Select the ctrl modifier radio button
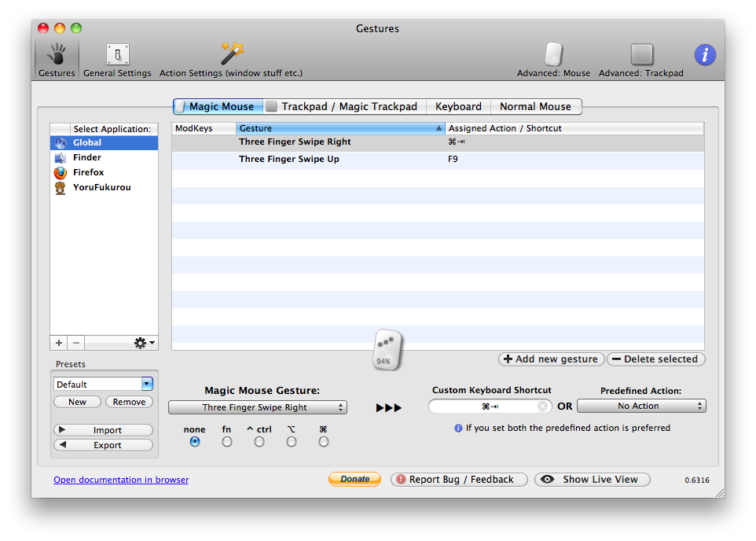This screenshot has height=541, width=756. 259,442
